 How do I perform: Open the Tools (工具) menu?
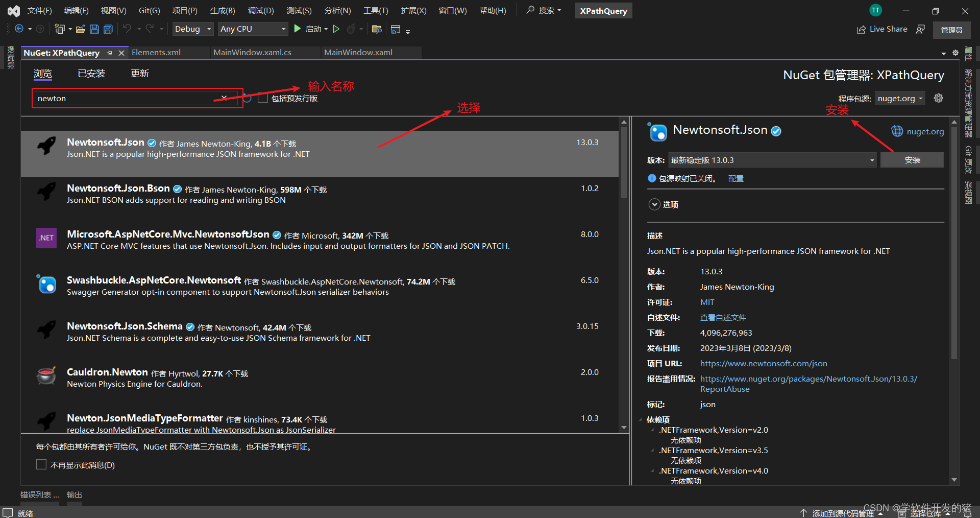[376, 10]
